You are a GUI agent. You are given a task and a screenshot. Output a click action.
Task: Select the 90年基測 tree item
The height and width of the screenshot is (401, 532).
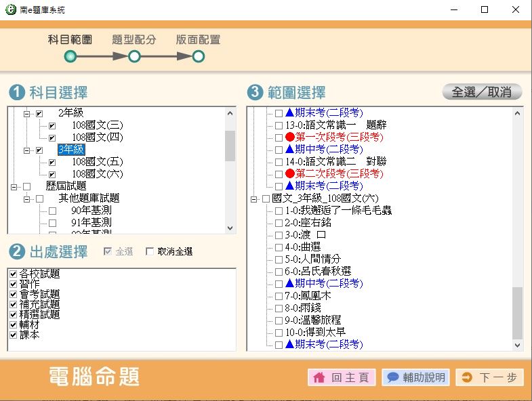coord(91,211)
